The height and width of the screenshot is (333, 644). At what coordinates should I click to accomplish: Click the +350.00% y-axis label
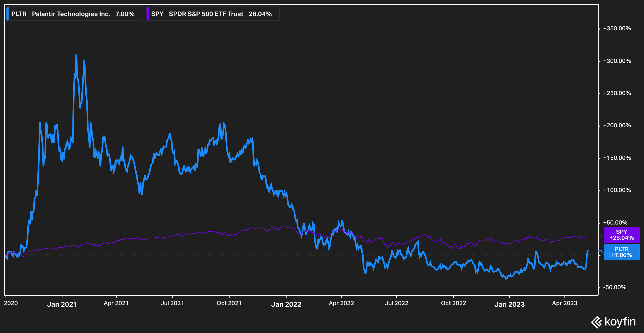click(617, 28)
